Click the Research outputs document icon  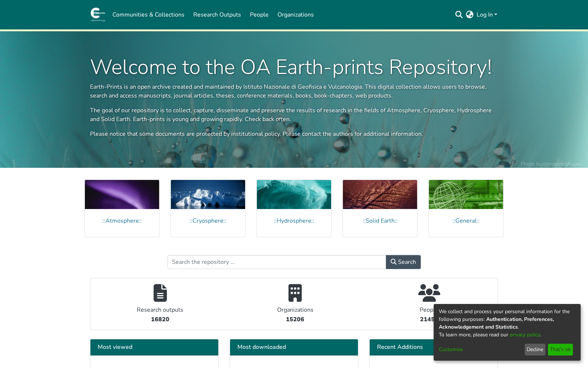(x=160, y=293)
